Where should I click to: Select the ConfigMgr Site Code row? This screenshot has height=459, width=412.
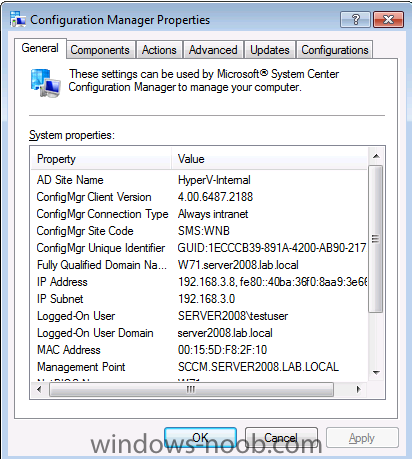point(199,231)
